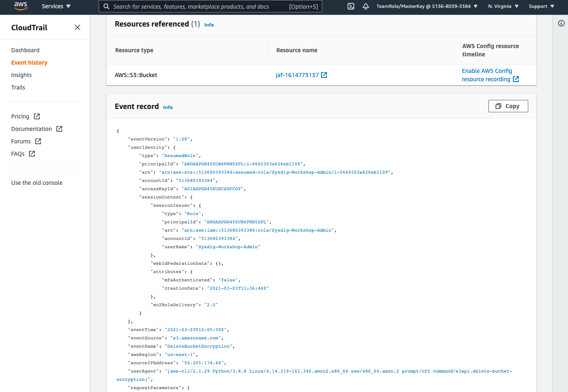Open Documentation link
568x392 pixels.
pyautogui.click(x=31, y=129)
